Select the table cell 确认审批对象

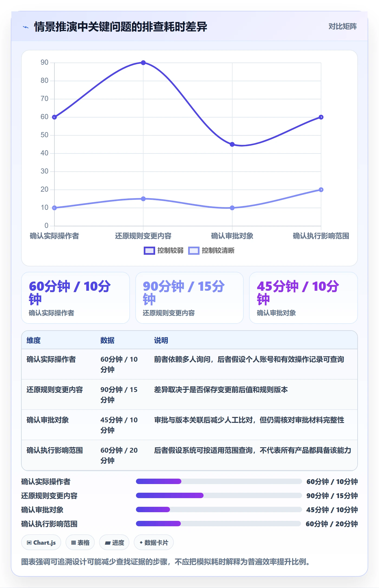48,420
